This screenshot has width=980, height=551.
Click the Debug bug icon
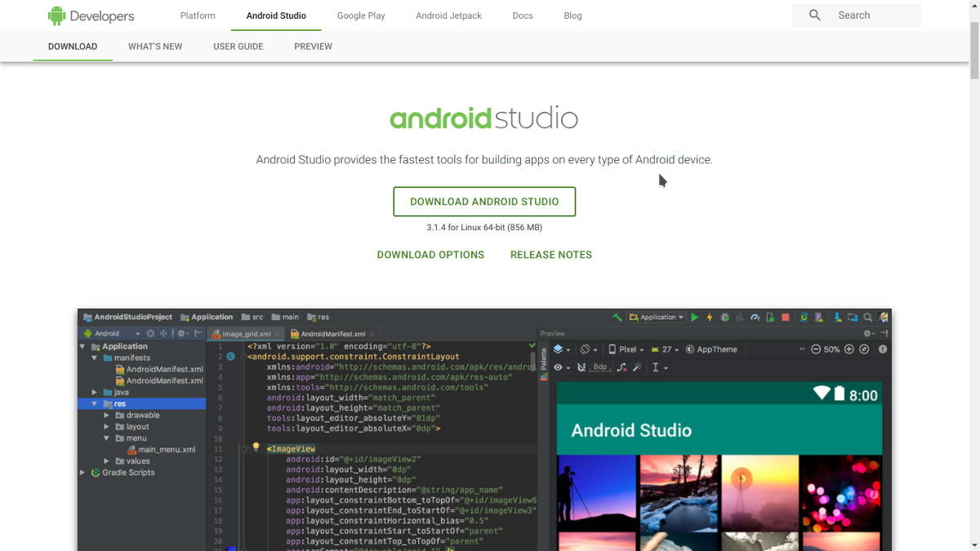click(724, 317)
